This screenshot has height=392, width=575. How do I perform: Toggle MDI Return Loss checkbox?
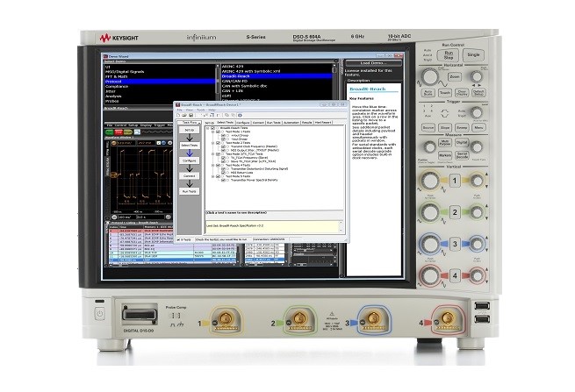(223, 173)
